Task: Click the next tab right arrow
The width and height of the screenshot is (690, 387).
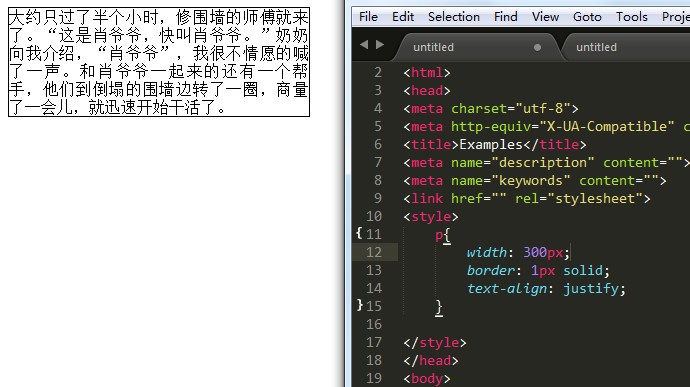Action: click(380, 45)
